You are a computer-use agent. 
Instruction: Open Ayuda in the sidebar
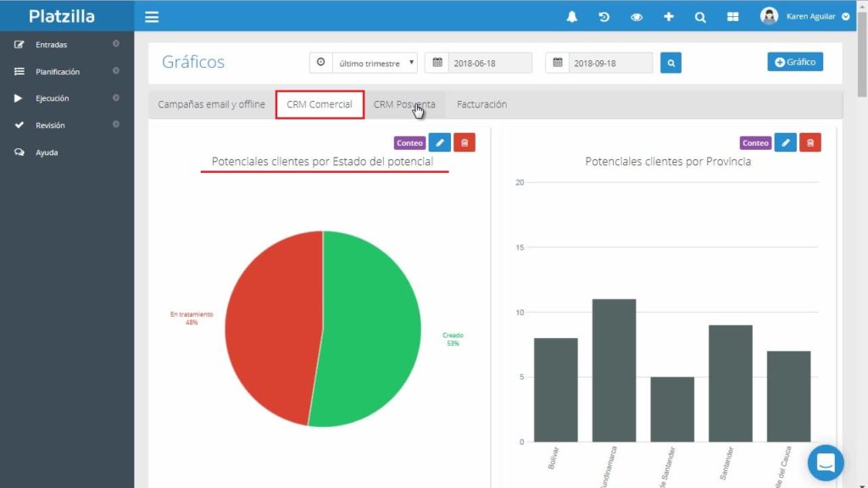[x=47, y=152]
